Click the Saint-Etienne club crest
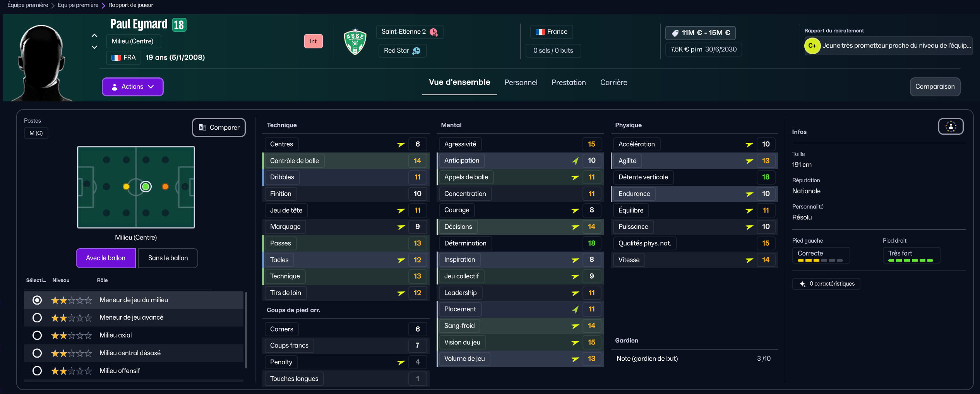This screenshot has height=394, width=980. pyautogui.click(x=355, y=42)
